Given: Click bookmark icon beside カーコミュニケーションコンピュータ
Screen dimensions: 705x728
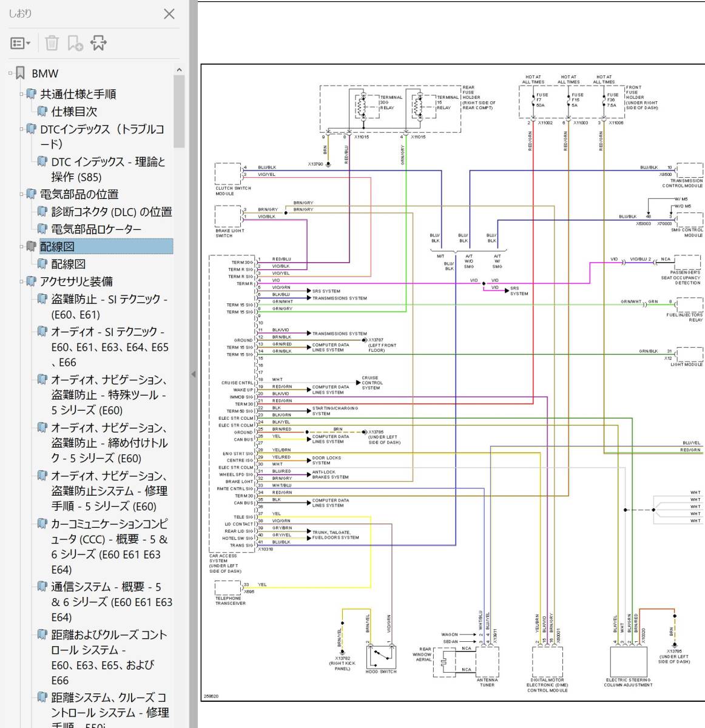Looking at the screenshot, I should pos(42,524).
